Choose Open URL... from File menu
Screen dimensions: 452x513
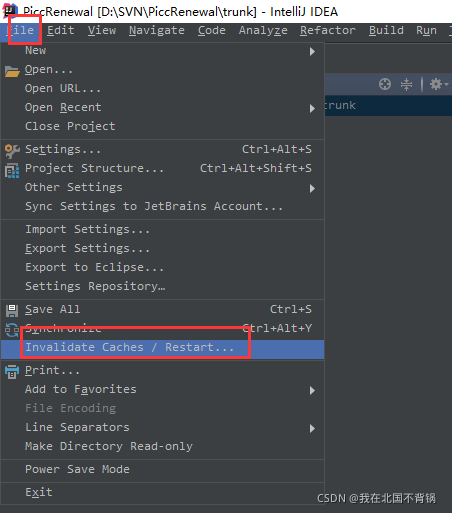click(162, 89)
